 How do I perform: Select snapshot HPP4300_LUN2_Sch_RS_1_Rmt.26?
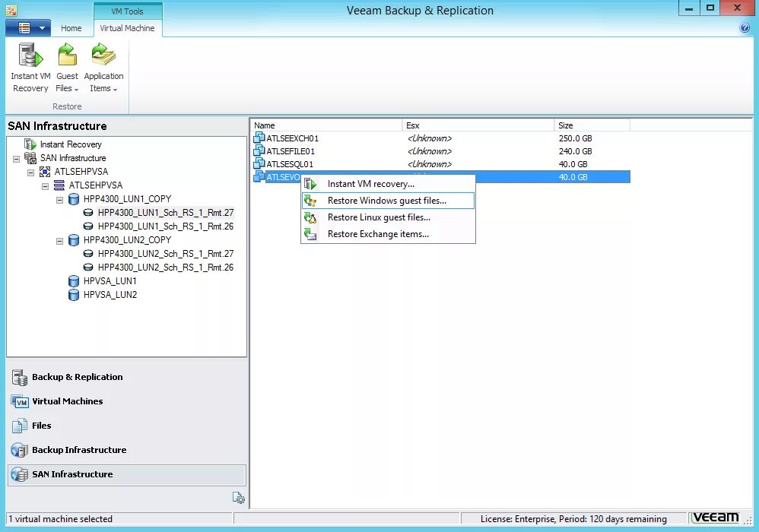[166, 268]
